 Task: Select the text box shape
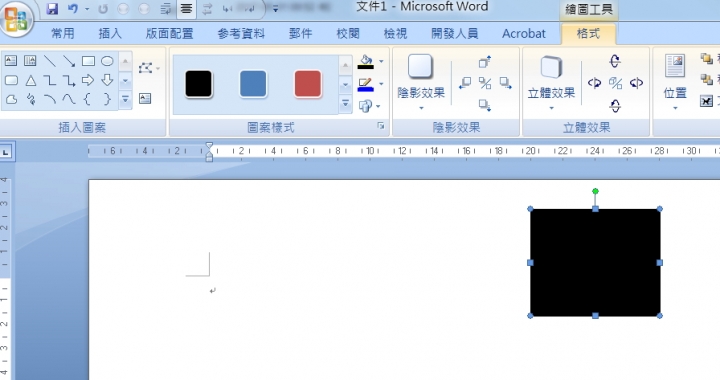pyautogui.click(x=11, y=61)
